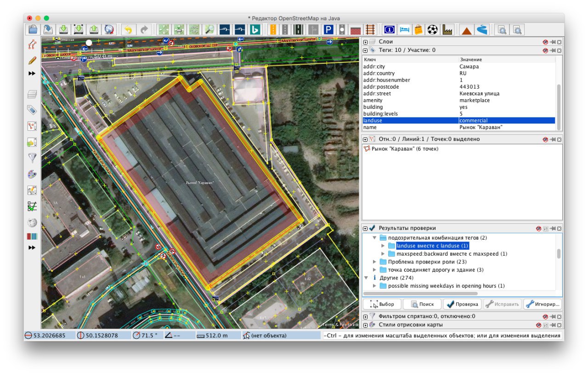Collapse the Теги panel
Screen dimensions: 588x375
tap(366, 50)
